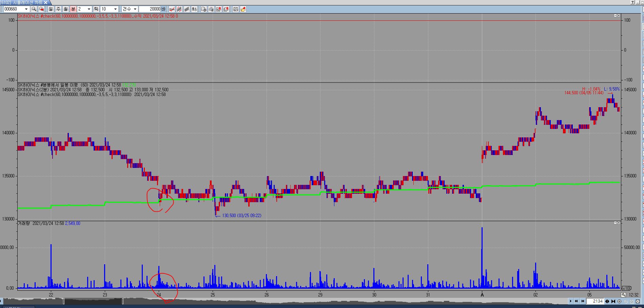Click the export folder icon in toolbar
The image size is (644, 308).
[243, 9]
